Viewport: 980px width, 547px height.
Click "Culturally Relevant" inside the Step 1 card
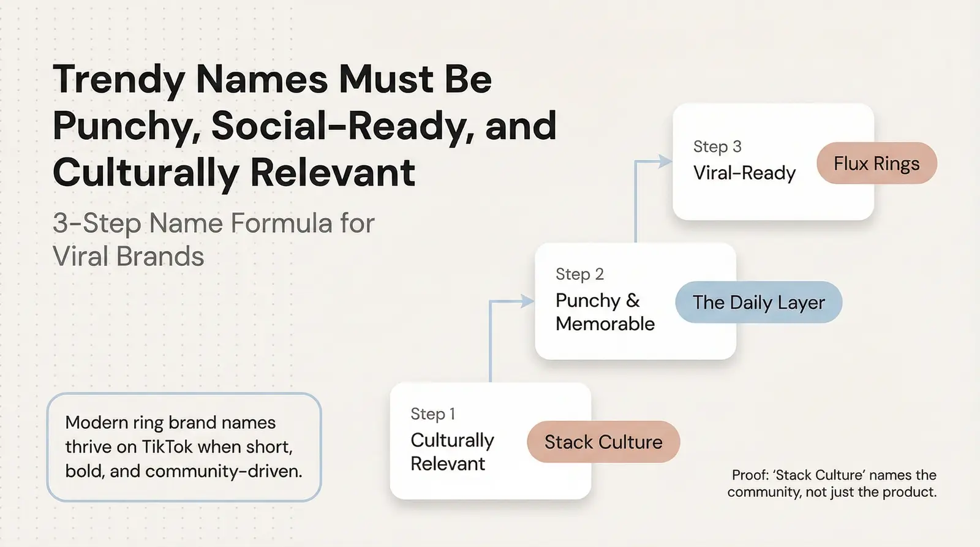coord(453,452)
